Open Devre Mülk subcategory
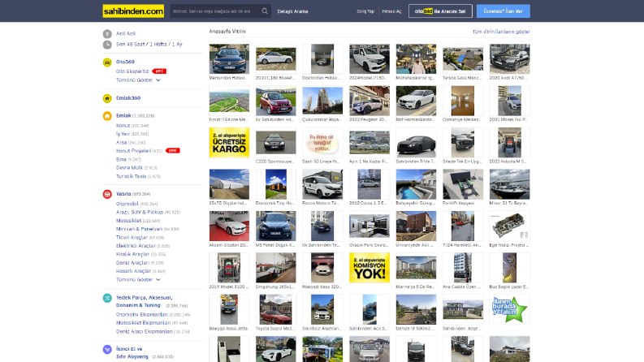This screenshot has height=362, width=644. pyautogui.click(x=129, y=167)
